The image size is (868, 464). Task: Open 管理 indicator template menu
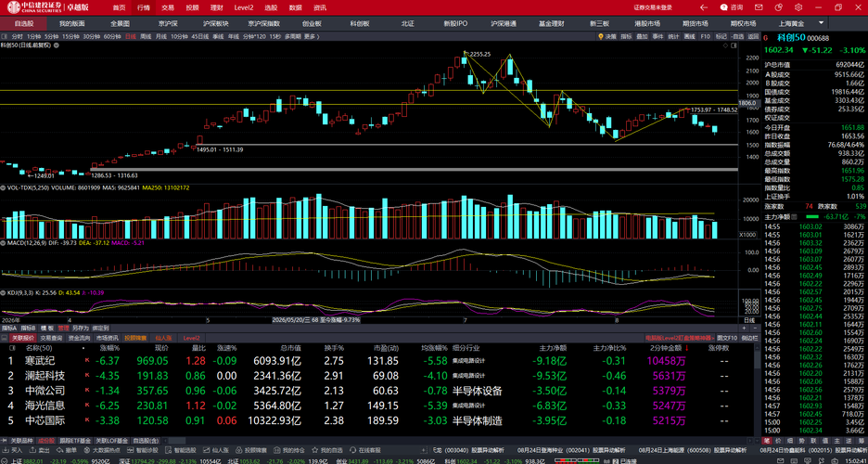tap(63, 328)
